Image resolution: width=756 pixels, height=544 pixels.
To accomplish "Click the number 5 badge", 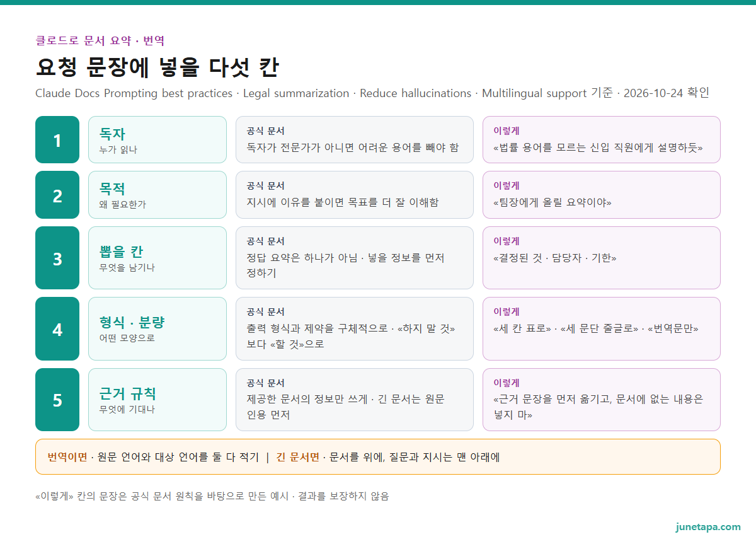I will [57, 400].
